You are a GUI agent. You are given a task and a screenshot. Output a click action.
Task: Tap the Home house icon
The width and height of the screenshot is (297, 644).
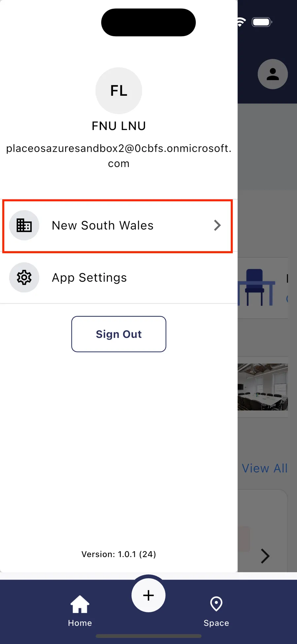[80, 604]
